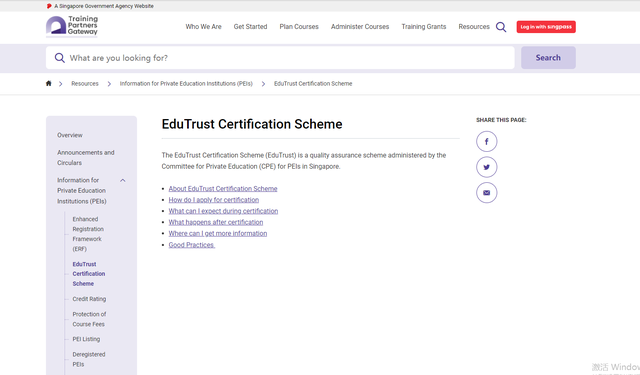The height and width of the screenshot is (375, 640).
Task: Click the SHARE THIS PAGE label
Action: click(501, 120)
